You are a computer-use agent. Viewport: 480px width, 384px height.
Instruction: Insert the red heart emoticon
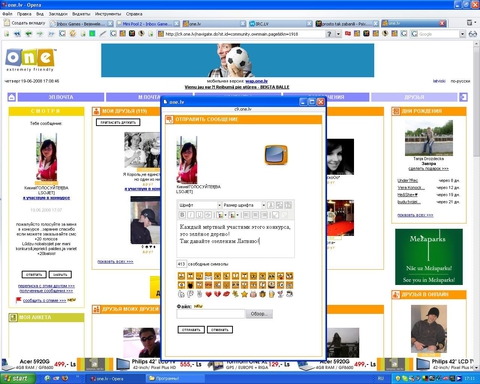coord(208,294)
